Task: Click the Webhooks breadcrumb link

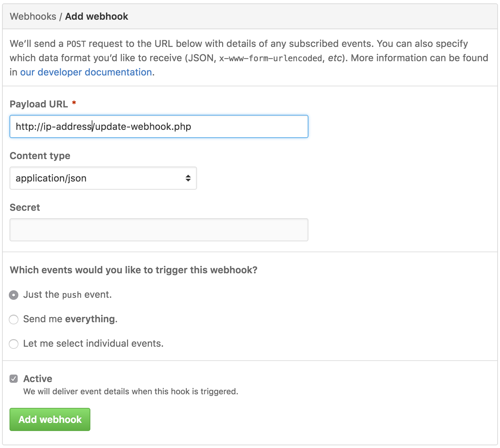Action: click(x=33, y=16)
